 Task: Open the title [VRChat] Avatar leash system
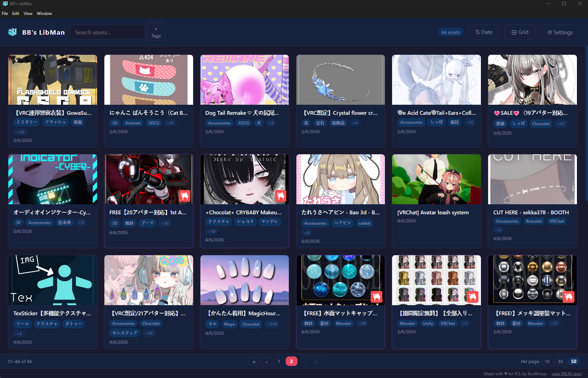pos(433,213)
